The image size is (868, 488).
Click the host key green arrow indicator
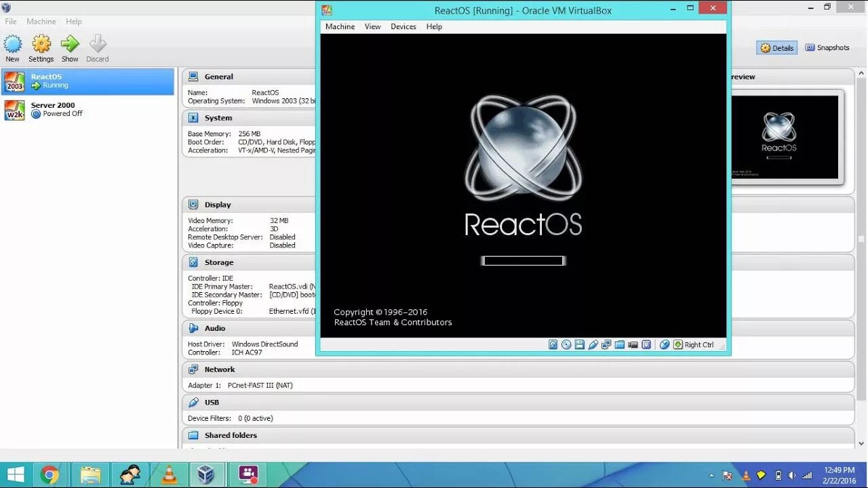pyautogui.click(x=678, y=344)
